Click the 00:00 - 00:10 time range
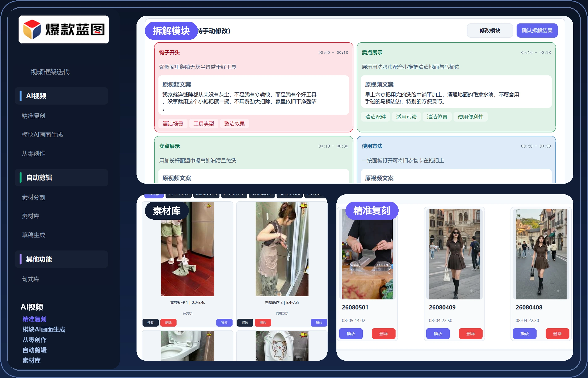588x378 pixels. pyautogui.click(x=333, y=52)
